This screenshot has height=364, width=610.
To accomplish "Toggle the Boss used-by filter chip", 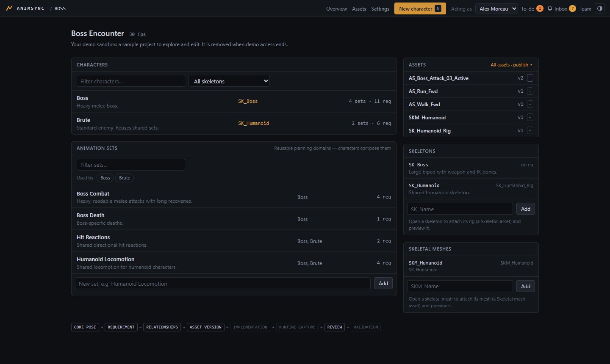I will coord(105,178).
